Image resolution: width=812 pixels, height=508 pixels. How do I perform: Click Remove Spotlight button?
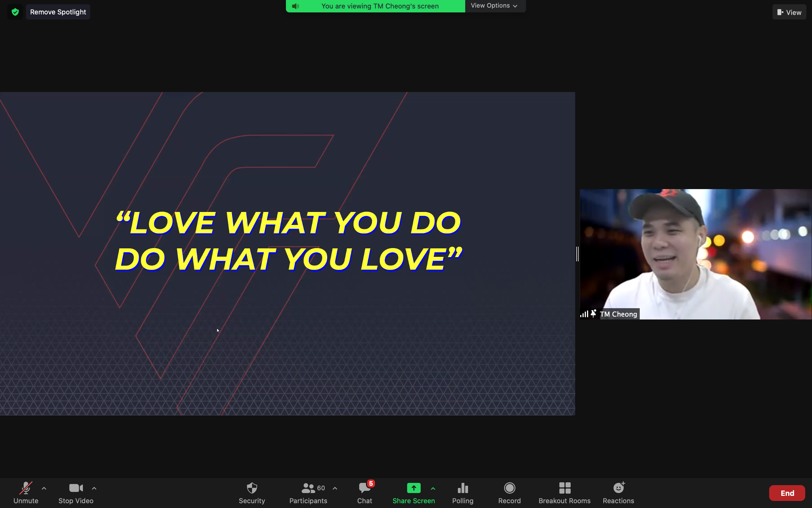point(58,12)
